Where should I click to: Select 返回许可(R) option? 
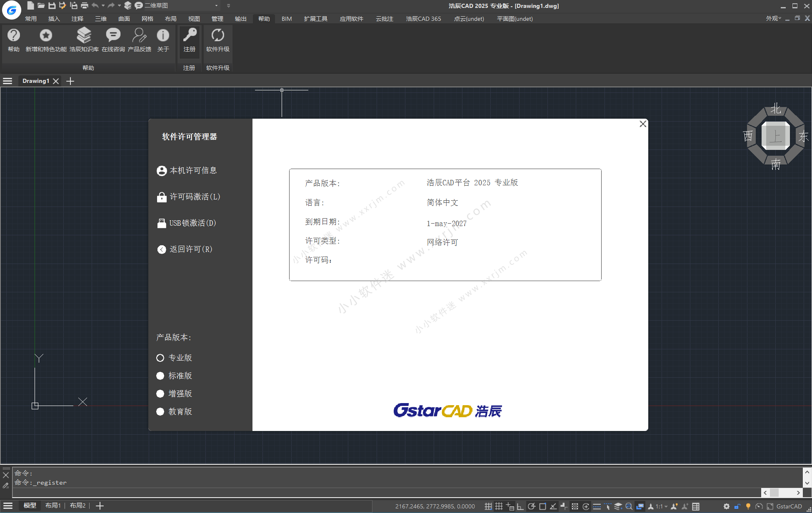pyautogui.click(x=185, y=249)
